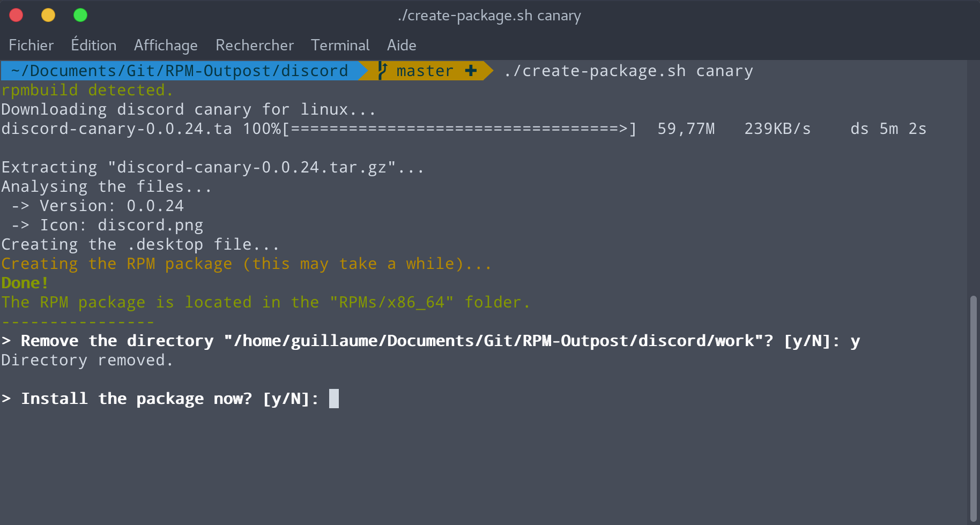Click the arrow before "Install the package now?"
Viewport: 980px width, 525px height.
coord(6,399)
